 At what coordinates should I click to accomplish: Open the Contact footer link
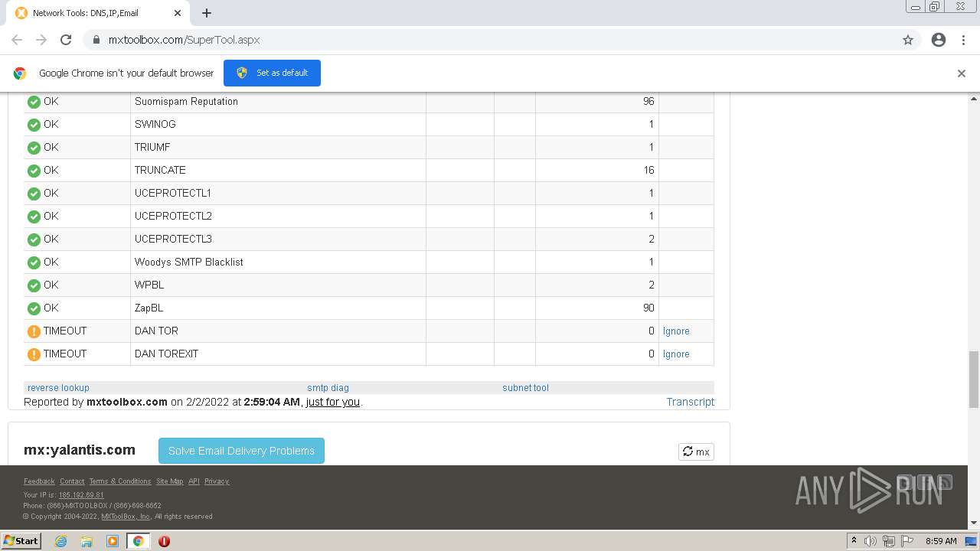(72, 481)
